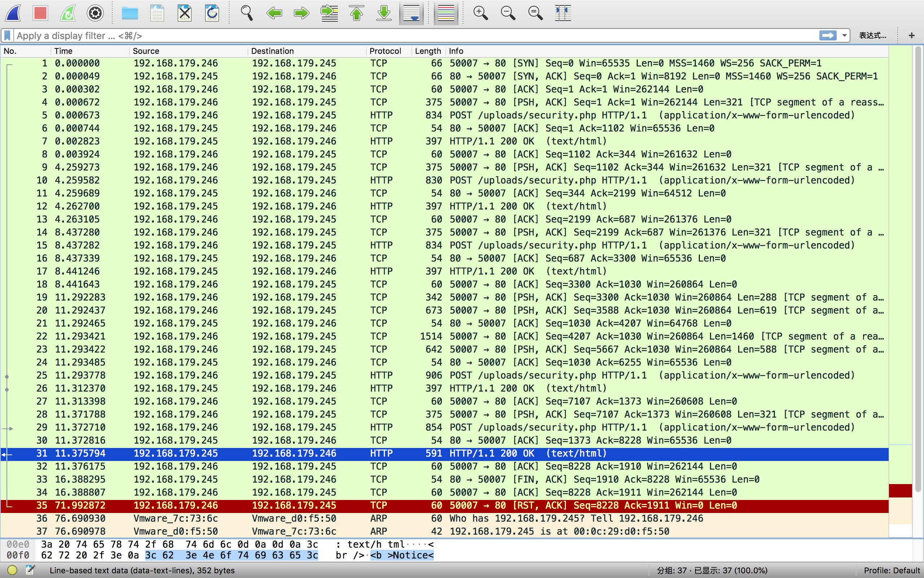This screenshot has width=924, height=578.
Task: Save this capture file
Action: pos(157,13)
